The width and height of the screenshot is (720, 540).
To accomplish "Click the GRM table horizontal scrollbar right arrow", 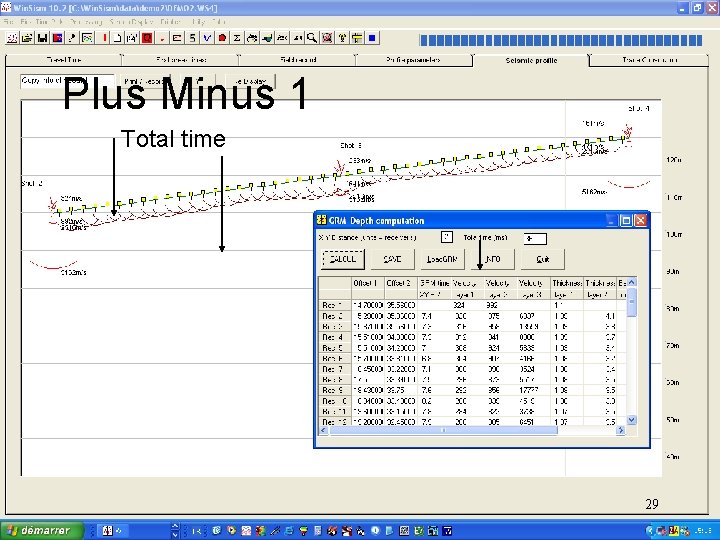I will [621, 430].
